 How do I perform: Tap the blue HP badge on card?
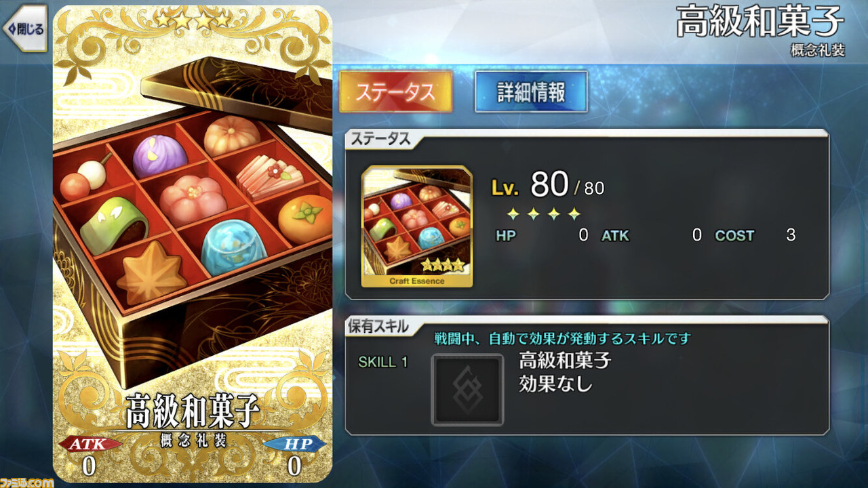pos(294,444)
